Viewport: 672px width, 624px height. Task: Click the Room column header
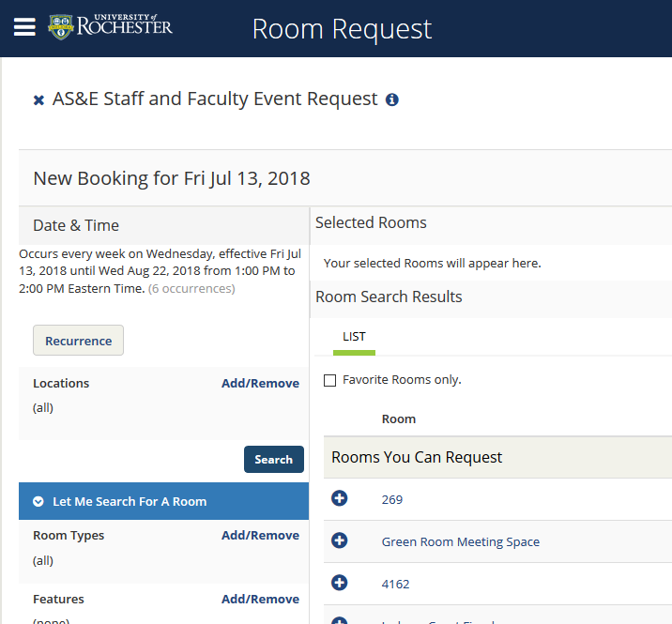[399, 419]
